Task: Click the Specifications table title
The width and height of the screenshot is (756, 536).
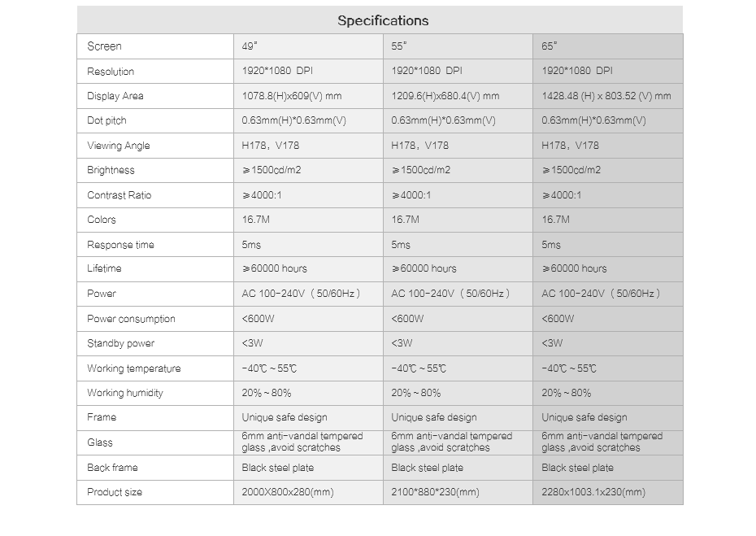Action: click(x=383, y=20)
